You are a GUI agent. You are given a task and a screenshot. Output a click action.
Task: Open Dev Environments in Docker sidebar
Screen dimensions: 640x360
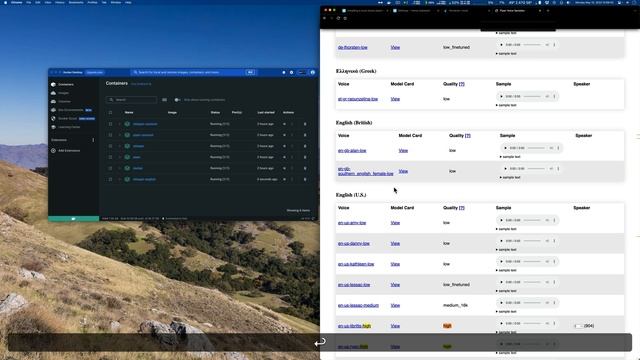point(70,110)
